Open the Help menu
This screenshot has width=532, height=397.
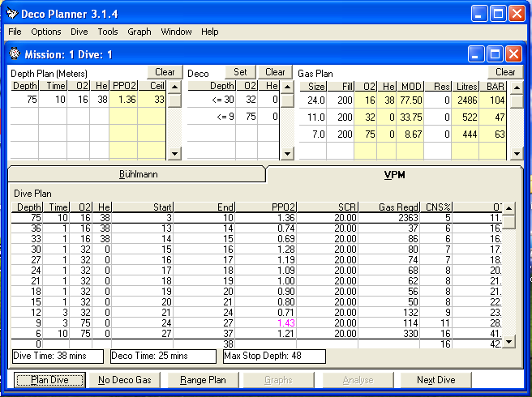210,32
